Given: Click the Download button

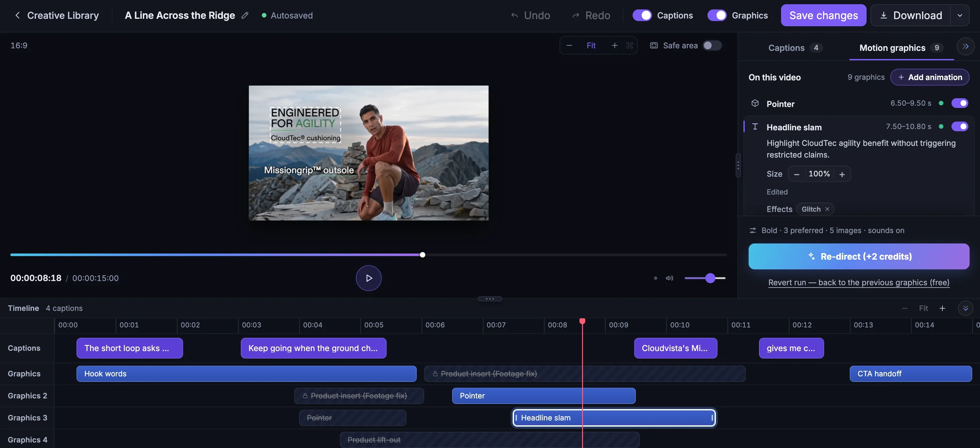Looking at the screenshot, I should coord(911,15).
